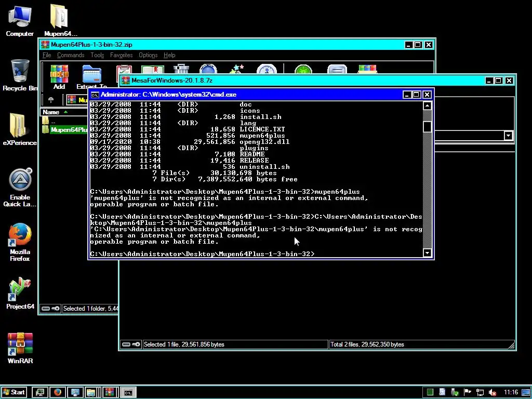This screenshot has width=532, height=399.
Task: Click the drive icon in Mupen64Plus status bar
Action: coord(46,309)
